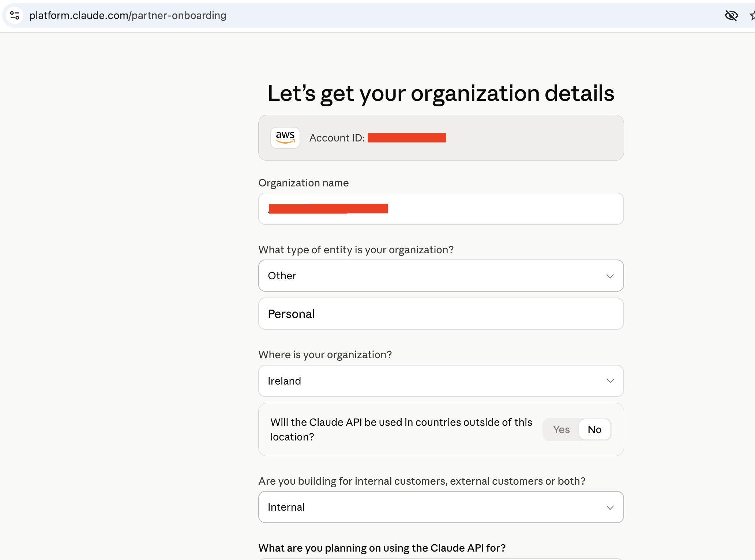Click 'Are you building for internal customers' question
This screenshot has width=755, height=560.
pyautogui.click(x=422, y=481)
